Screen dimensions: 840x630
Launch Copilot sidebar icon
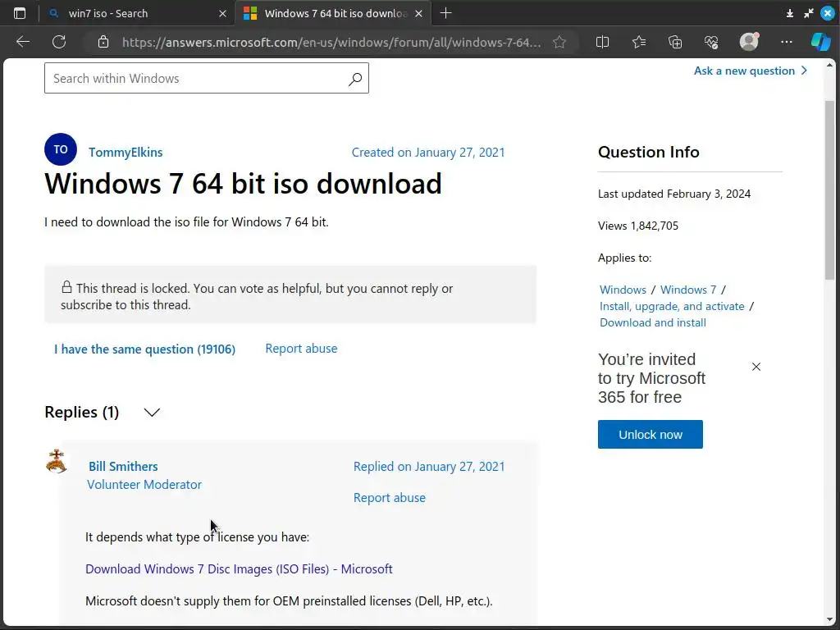pos(820,42)
